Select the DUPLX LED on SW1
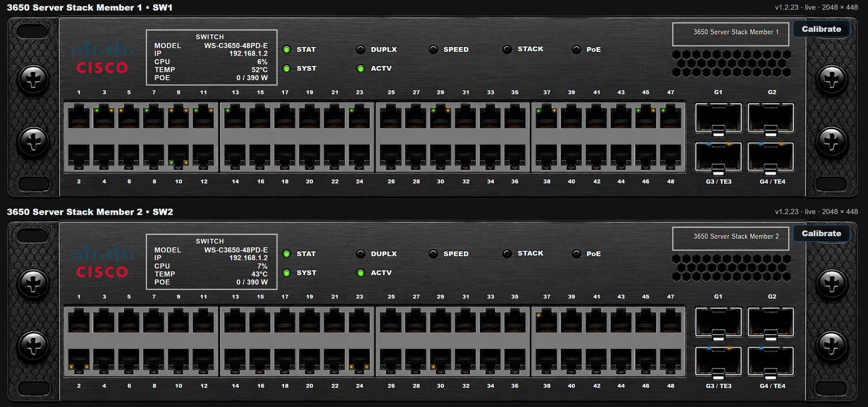 [361, 50]
